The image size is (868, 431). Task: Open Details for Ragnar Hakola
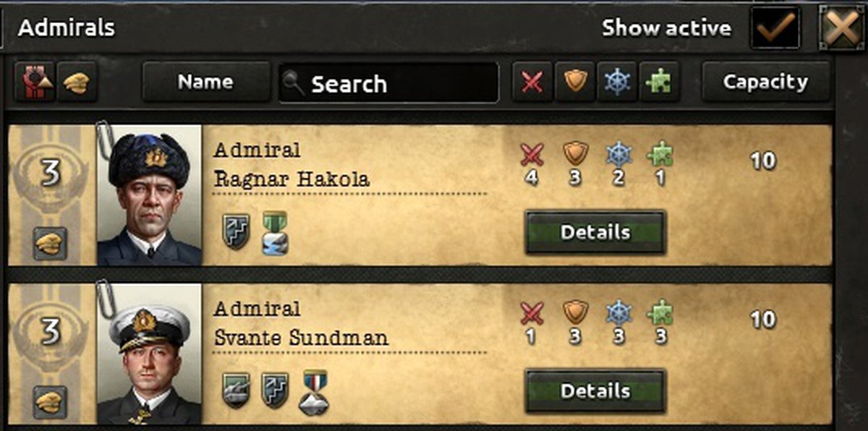point(595,232)
